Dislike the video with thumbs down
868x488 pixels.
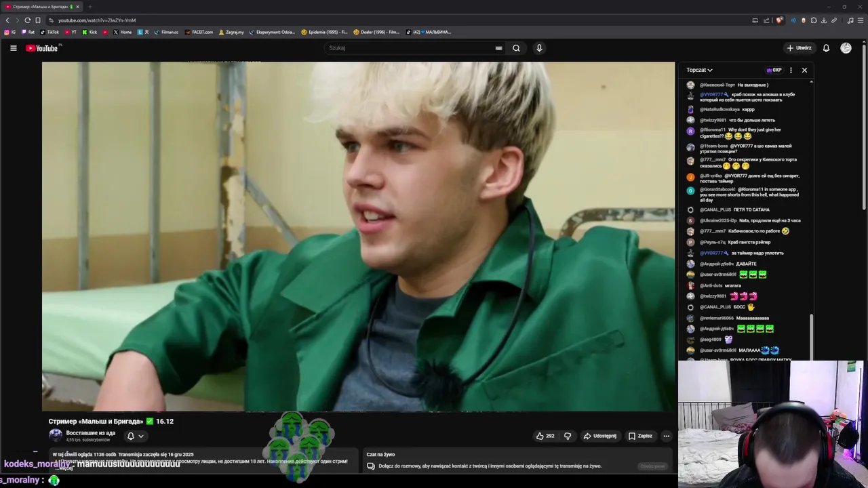tap(568, 436)
